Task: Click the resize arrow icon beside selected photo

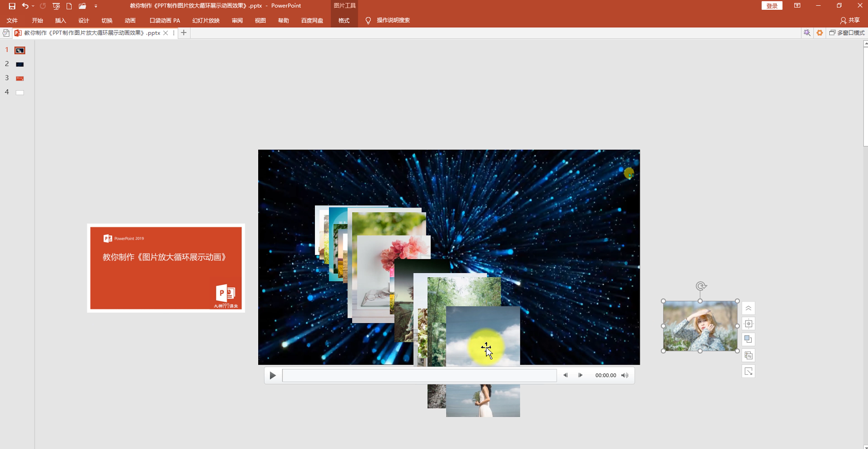Action: click(x=748, y=372)
